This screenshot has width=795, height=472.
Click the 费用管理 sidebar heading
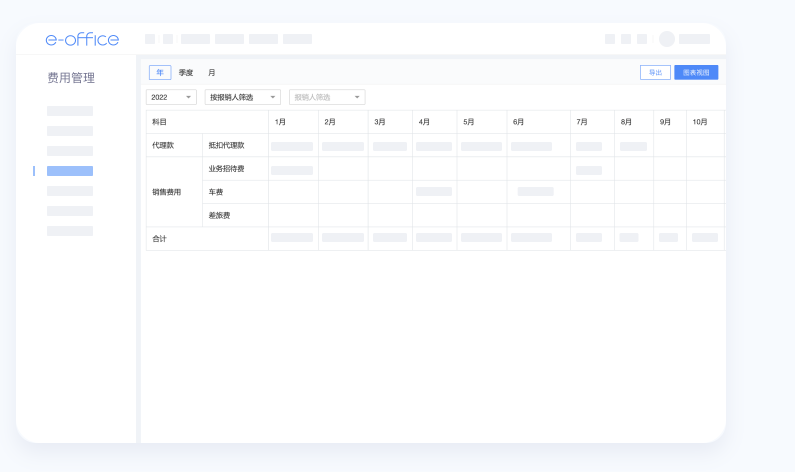tap(71, 78)
